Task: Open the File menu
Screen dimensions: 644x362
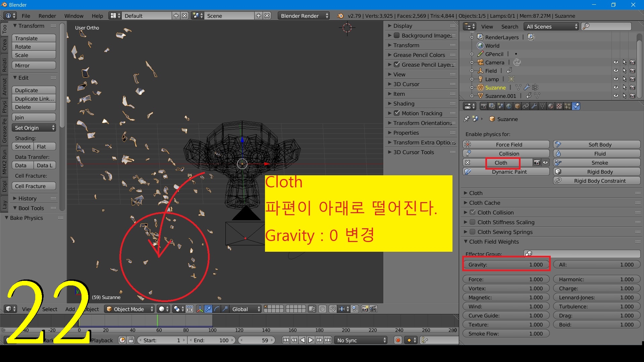Action: pyautogui.click(x=26, y=16)
